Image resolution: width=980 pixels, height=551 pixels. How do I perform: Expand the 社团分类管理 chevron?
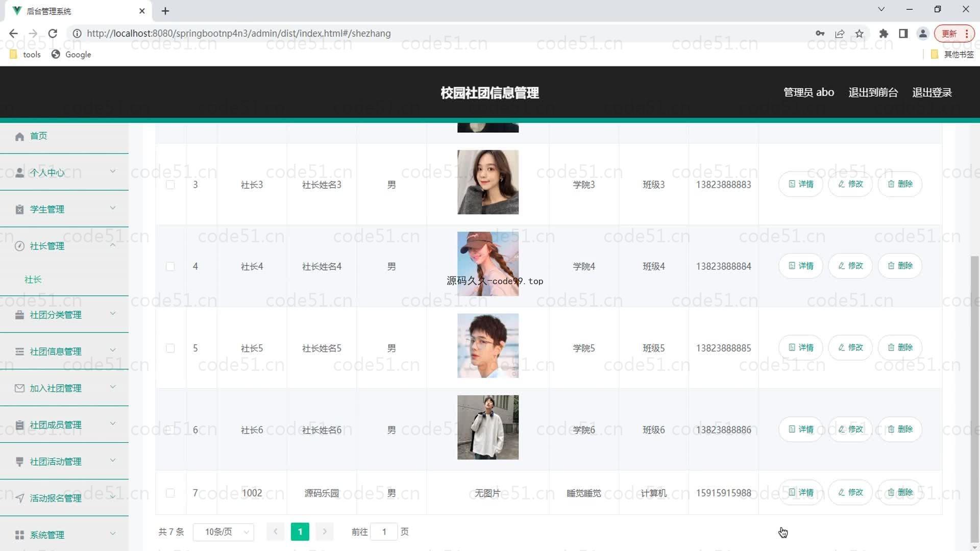[113, 314]
